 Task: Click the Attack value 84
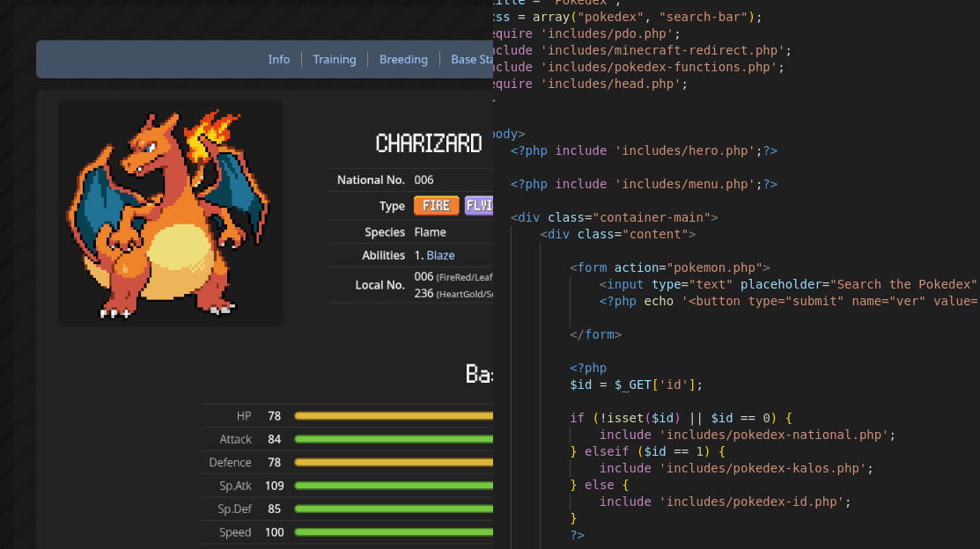(275, 439)
